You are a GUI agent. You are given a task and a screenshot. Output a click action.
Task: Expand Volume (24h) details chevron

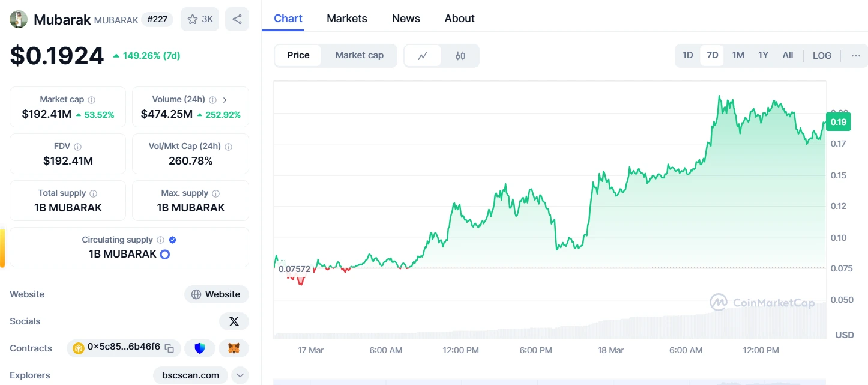click(x=225, y=100)
